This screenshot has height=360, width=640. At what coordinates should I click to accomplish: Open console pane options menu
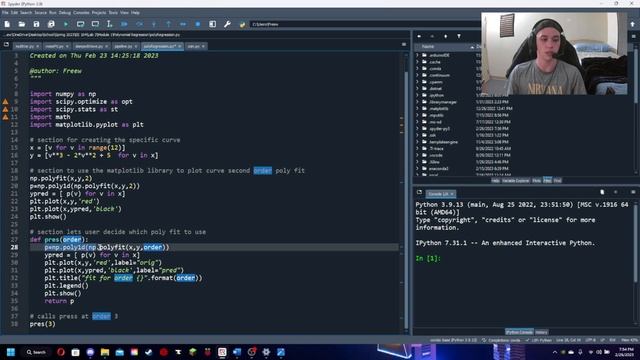(x=633, y=192)
